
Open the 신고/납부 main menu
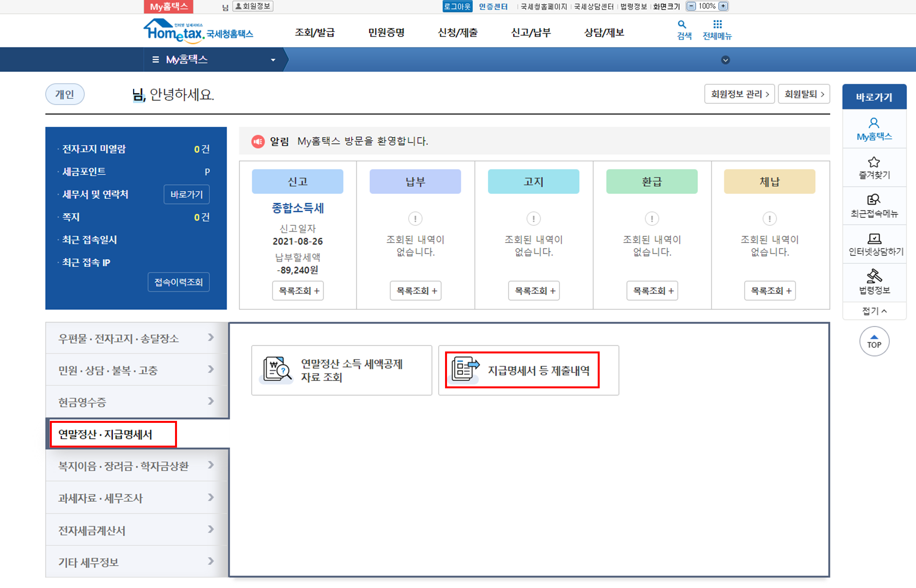[531, 33]
